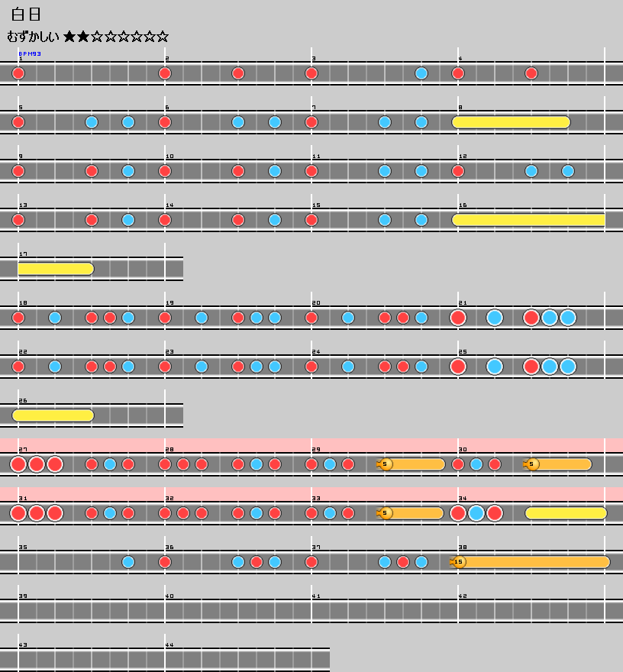Screen dimensions: 623x672
Task: Select the long yellow drumroll in measure 16
Action: pos(528,220)
